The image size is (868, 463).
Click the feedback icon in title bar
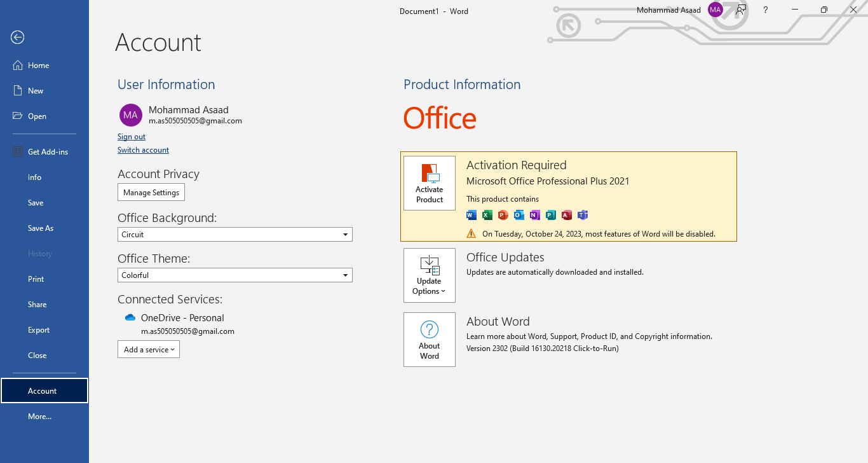741,10
